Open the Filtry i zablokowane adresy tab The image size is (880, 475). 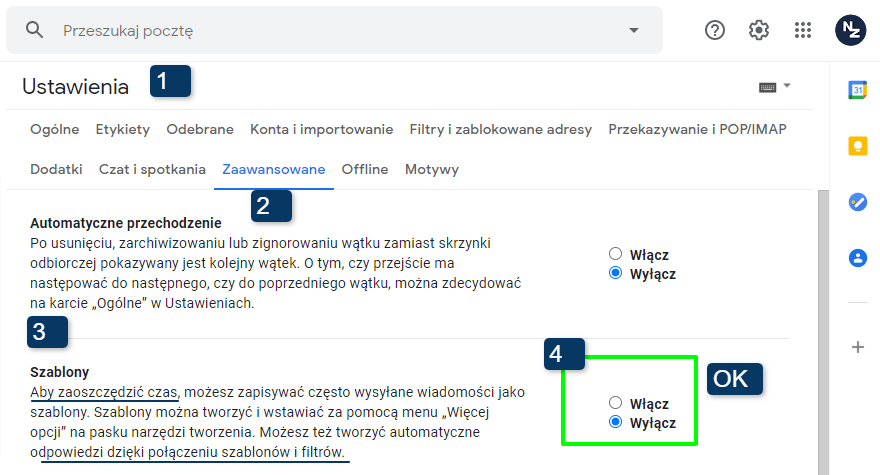(500, 129)
